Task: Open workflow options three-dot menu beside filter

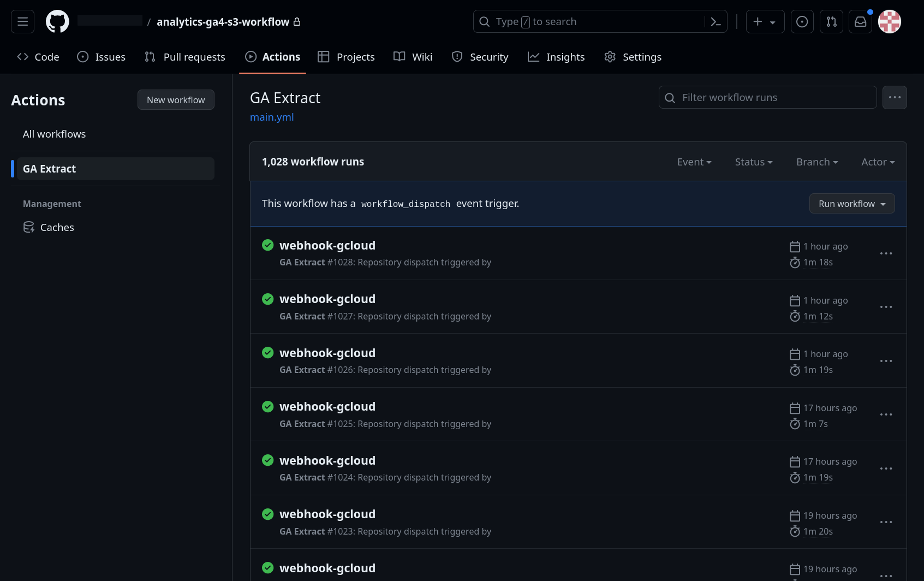Action: click(895, 97)
